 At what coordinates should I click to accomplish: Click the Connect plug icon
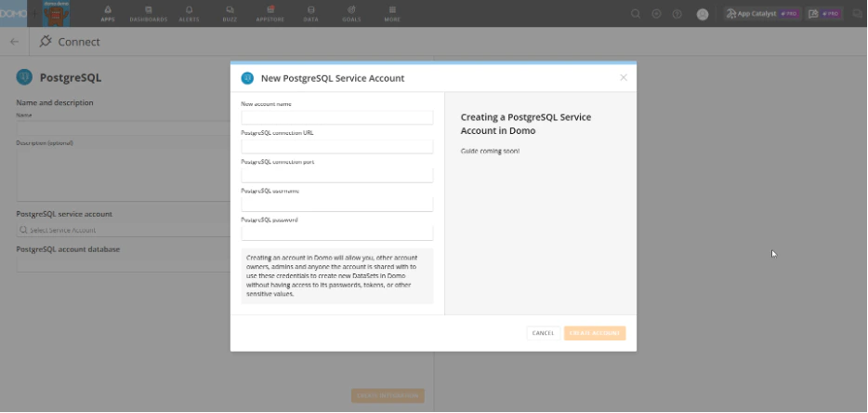46,41
